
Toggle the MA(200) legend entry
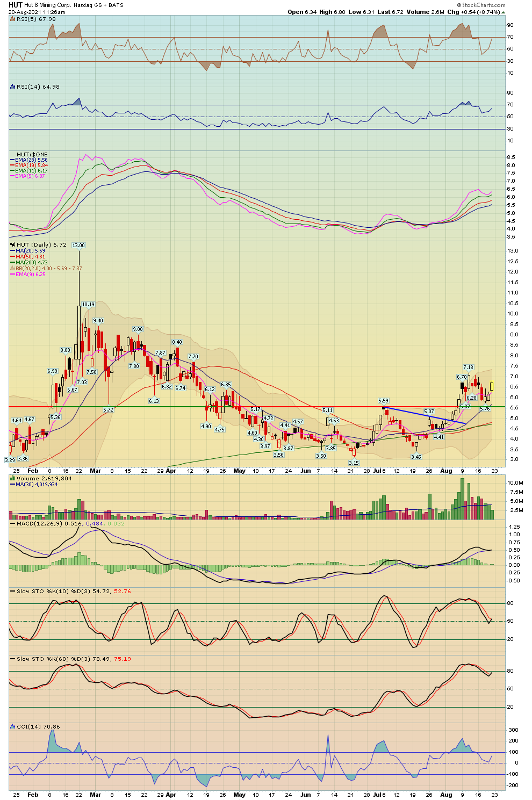tap(13, 262)
